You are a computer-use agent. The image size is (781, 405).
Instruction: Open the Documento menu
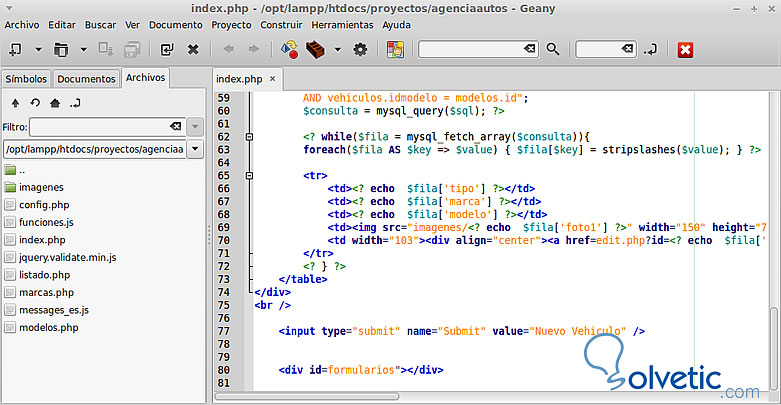[176, 25]
